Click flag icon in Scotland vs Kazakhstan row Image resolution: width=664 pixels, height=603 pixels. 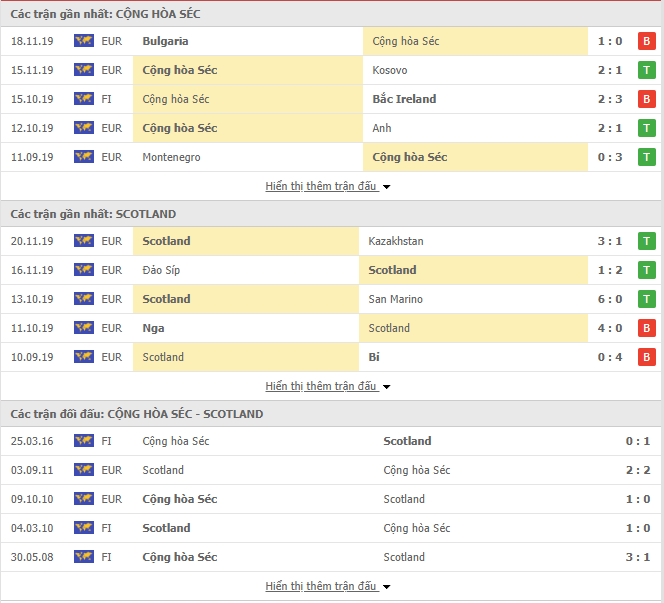tap(84, 241)
